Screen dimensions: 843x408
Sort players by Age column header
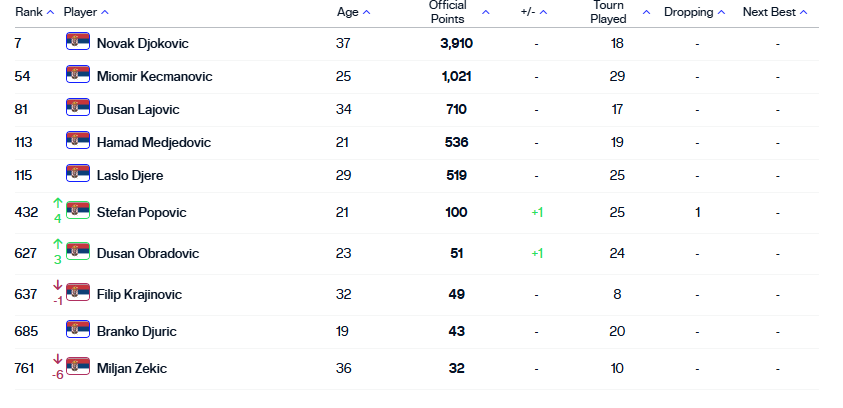click(x=353, y=12)
